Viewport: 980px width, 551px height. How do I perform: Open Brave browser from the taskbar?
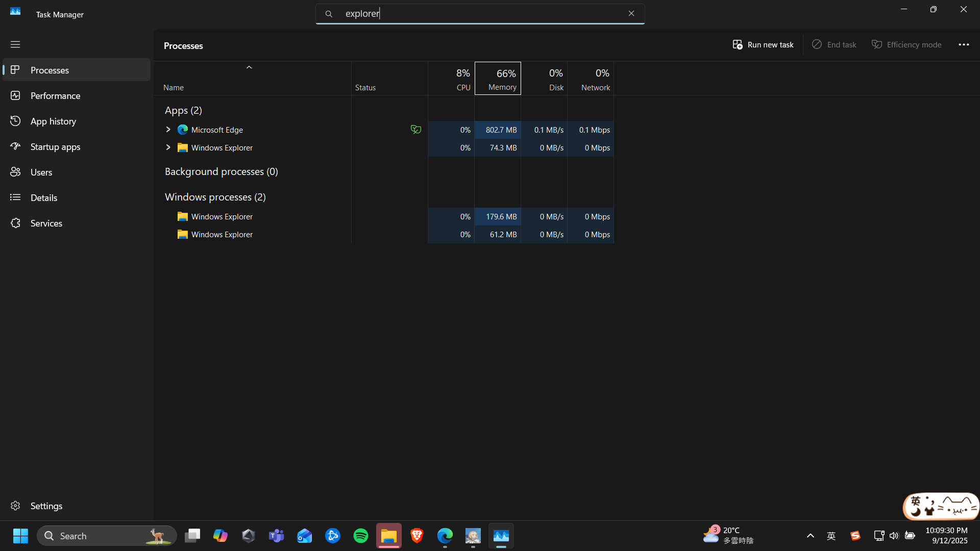pyautogui.click(x=417, y=536)
